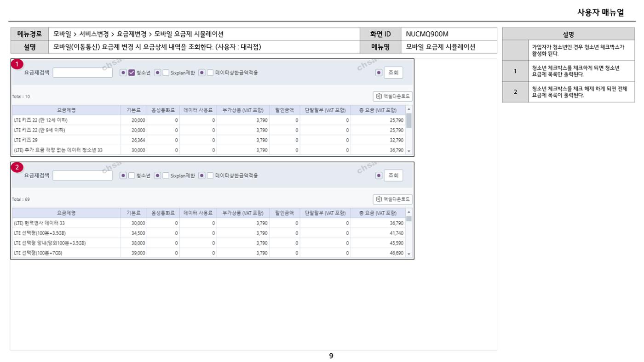This screenshot has height=362, width=644.
Task: Click scrollbar thumb in first table
Action: tap(409, 120)
